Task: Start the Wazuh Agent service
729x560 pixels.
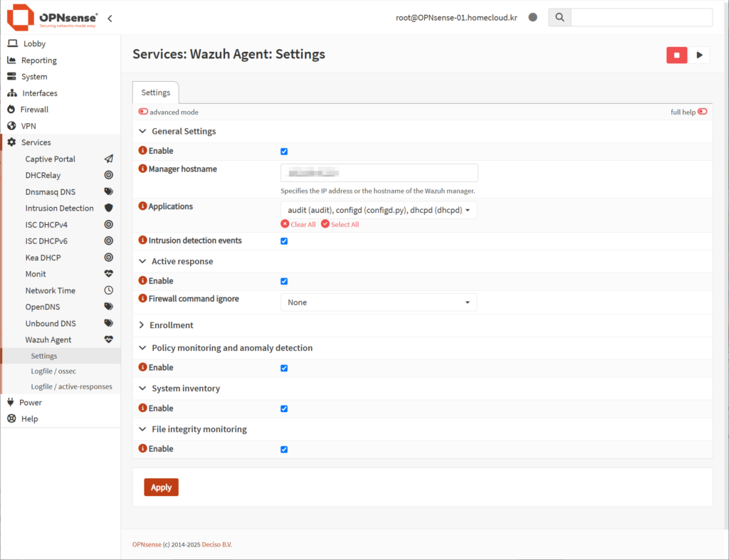Action: pos(699,55)
